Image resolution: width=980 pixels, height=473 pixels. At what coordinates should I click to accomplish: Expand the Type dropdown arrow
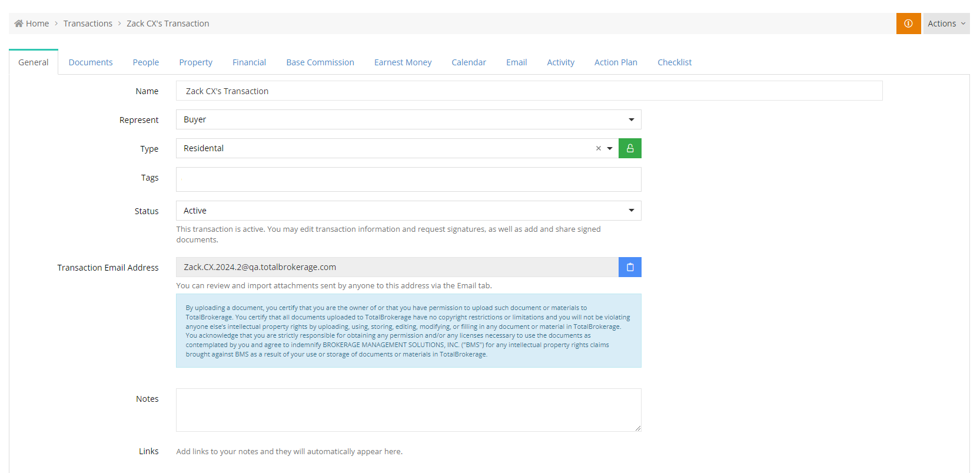tap(610, 148)
